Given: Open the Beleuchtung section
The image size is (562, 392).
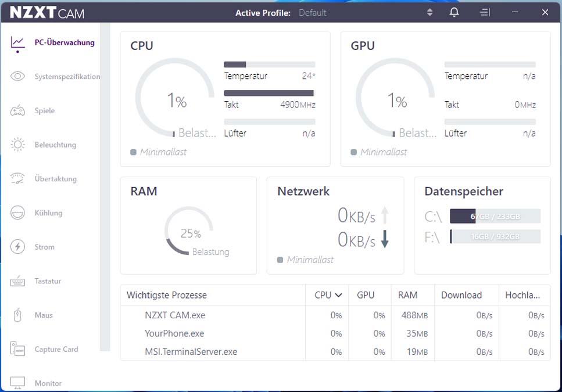Looking at the screenshot, I should [55, 145].
